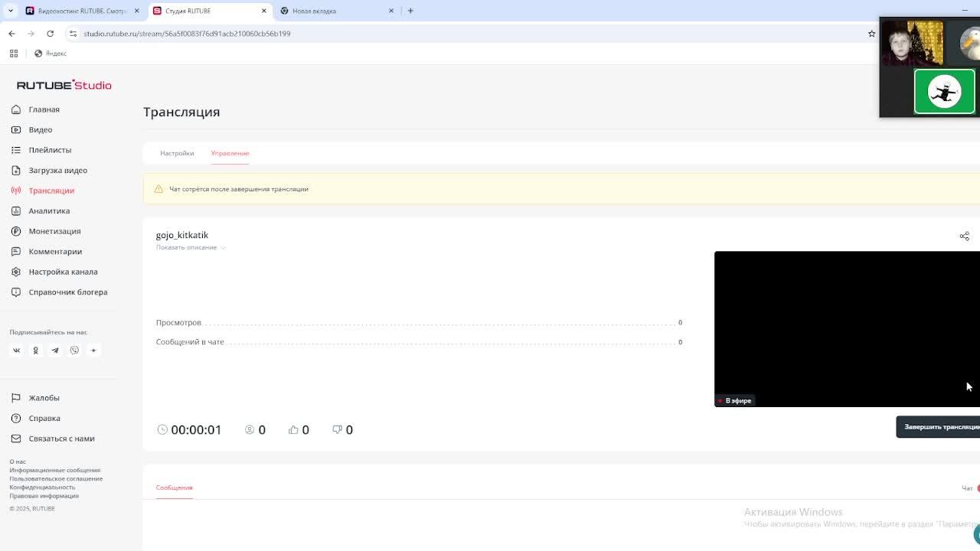980x551 pixels.
Task: Click the Сообщений в чате statistic row
Action: [x=419, y=342]
